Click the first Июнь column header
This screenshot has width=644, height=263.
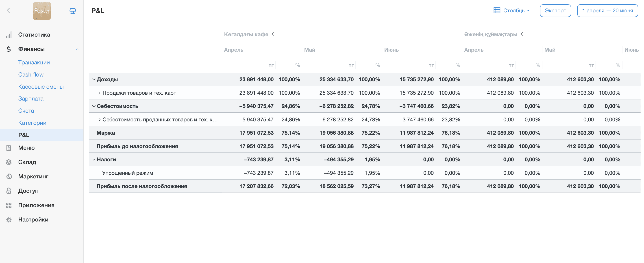coord(391,50)
